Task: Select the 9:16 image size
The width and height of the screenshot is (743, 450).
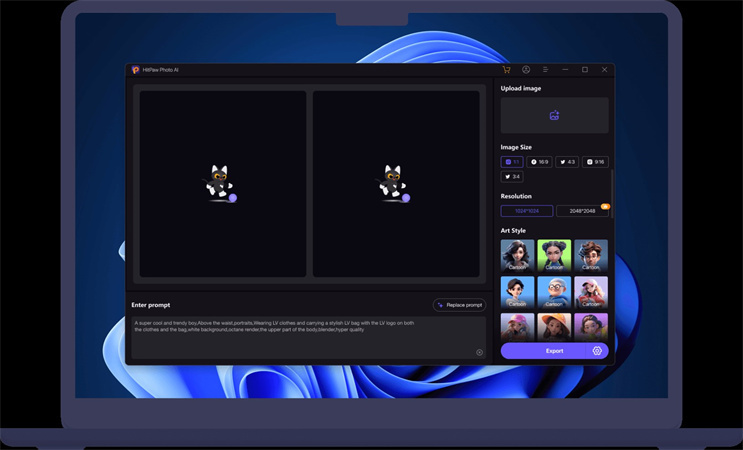Action: click(x=595, y=162)
